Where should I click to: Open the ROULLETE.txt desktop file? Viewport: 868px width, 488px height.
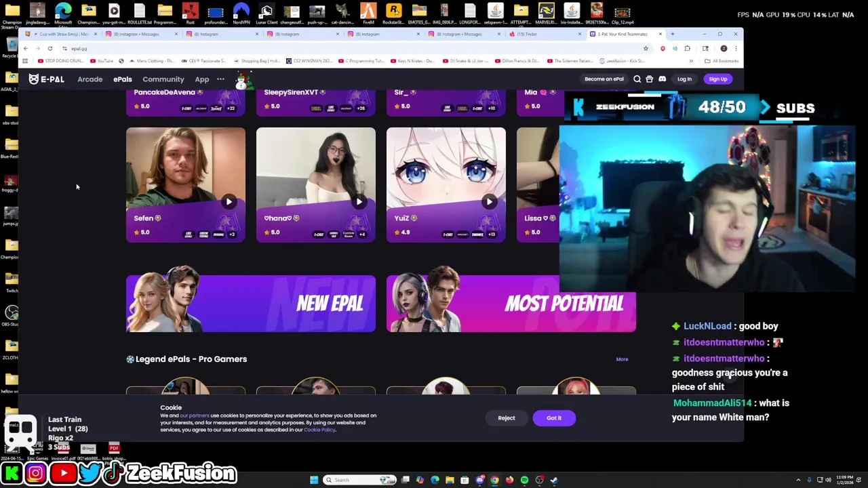point(140,14)
